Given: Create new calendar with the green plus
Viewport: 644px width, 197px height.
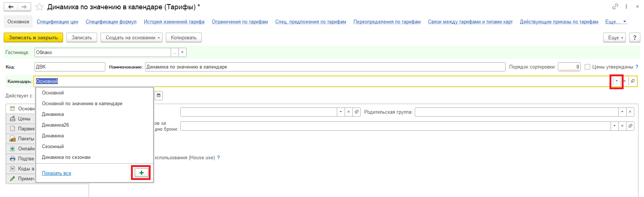Looking at the screenshot, I should point(141,173).
